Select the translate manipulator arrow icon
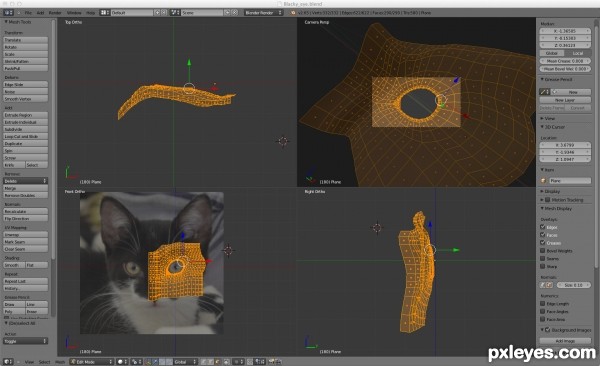This screenshot has width=600, height=366. (x=155, y=361)
